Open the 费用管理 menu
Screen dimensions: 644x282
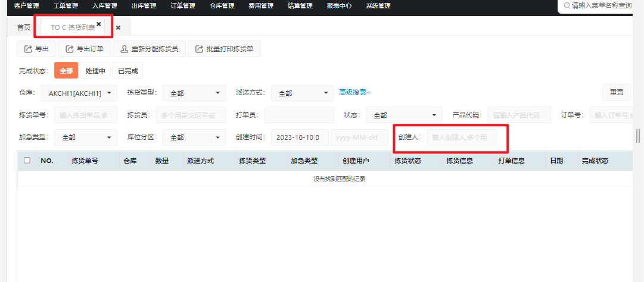pyautogui.click(x=261, y=6)
